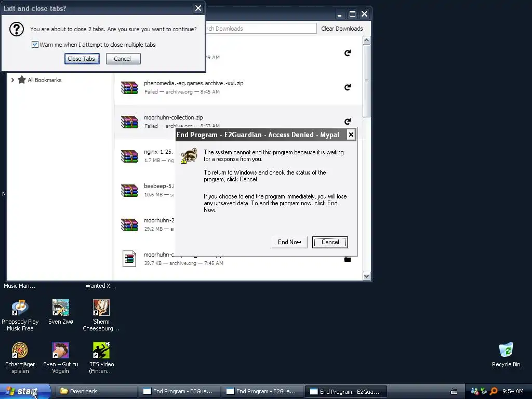Click the All Bookmarks star icon
The width and height of the screenshot is (532, 399).
coord(22,79)
